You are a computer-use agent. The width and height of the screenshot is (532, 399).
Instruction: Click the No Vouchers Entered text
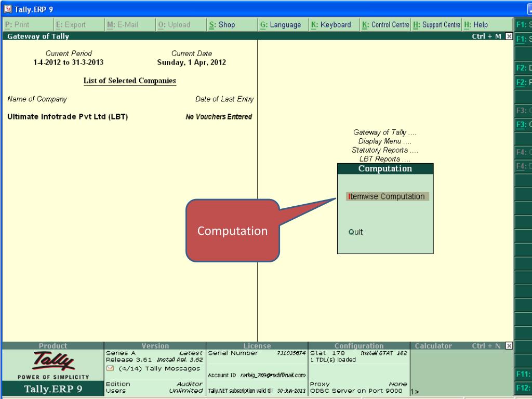point(219,117)
